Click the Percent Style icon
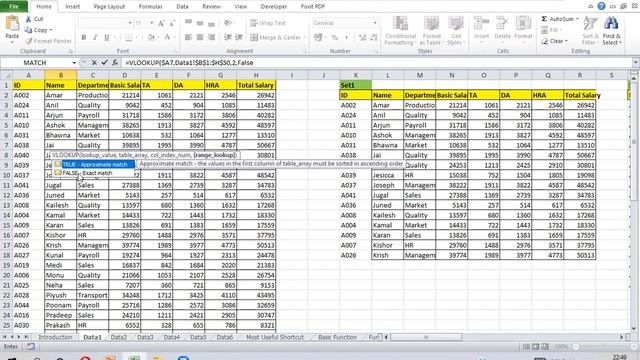This screenshot has height=360, width=640. click(335, 38)
